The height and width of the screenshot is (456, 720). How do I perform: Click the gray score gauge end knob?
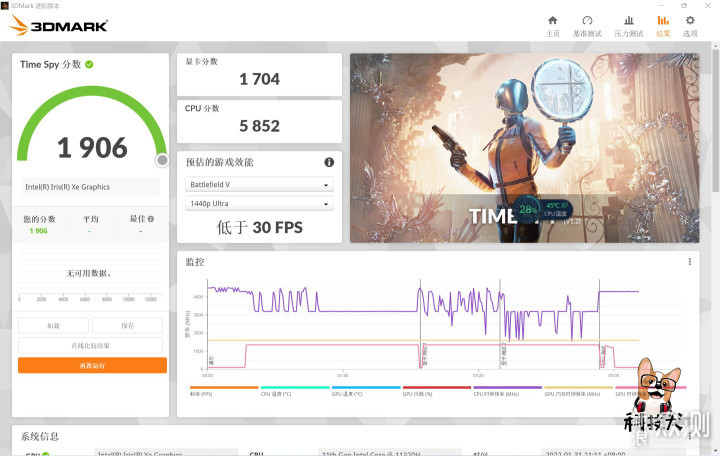162,160
